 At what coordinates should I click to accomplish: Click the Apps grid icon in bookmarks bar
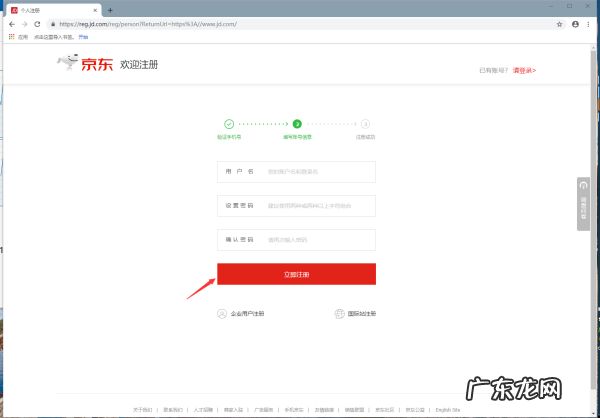pyautogui.click(x=11, y=36)
